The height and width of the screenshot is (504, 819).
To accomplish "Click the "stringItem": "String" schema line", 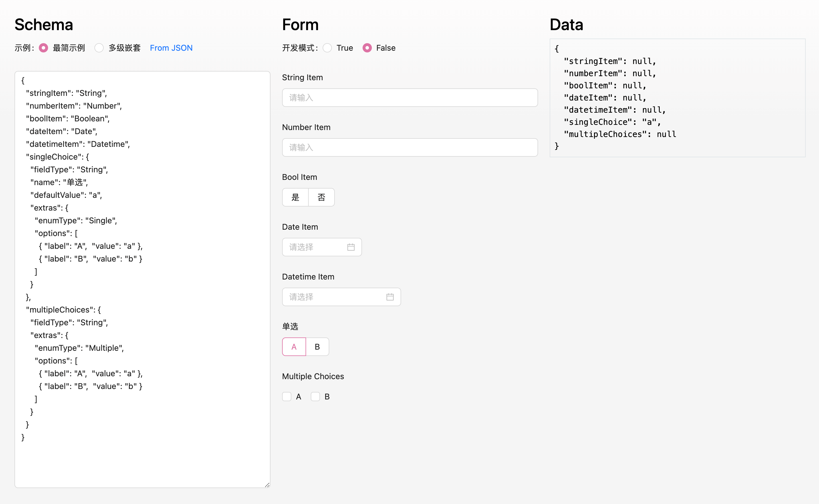I will [x=66, y=93].
